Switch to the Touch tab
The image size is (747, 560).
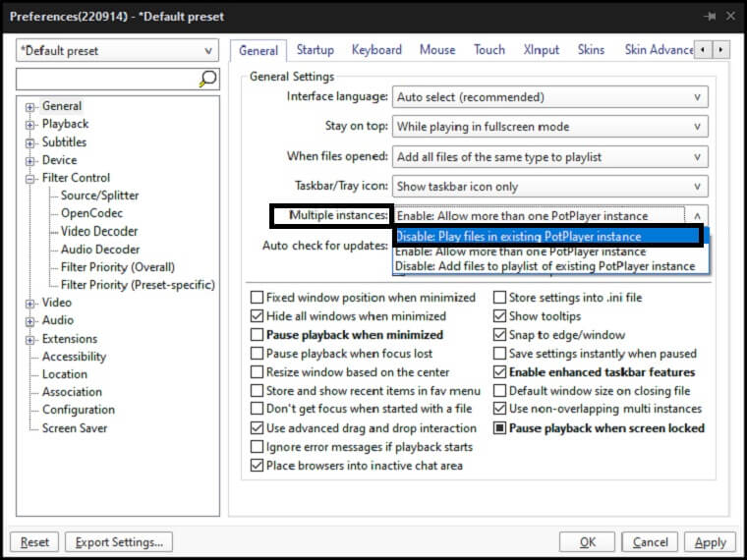click(489, 50)
